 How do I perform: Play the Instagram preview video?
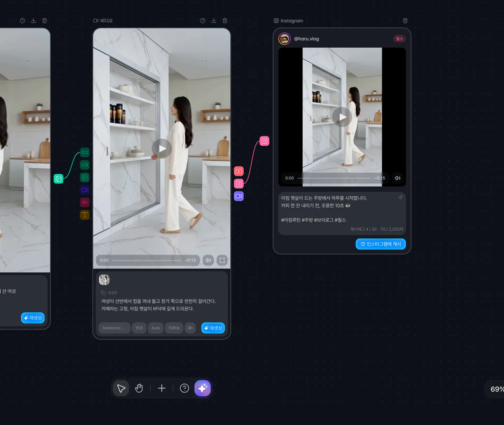click(342, 117)
